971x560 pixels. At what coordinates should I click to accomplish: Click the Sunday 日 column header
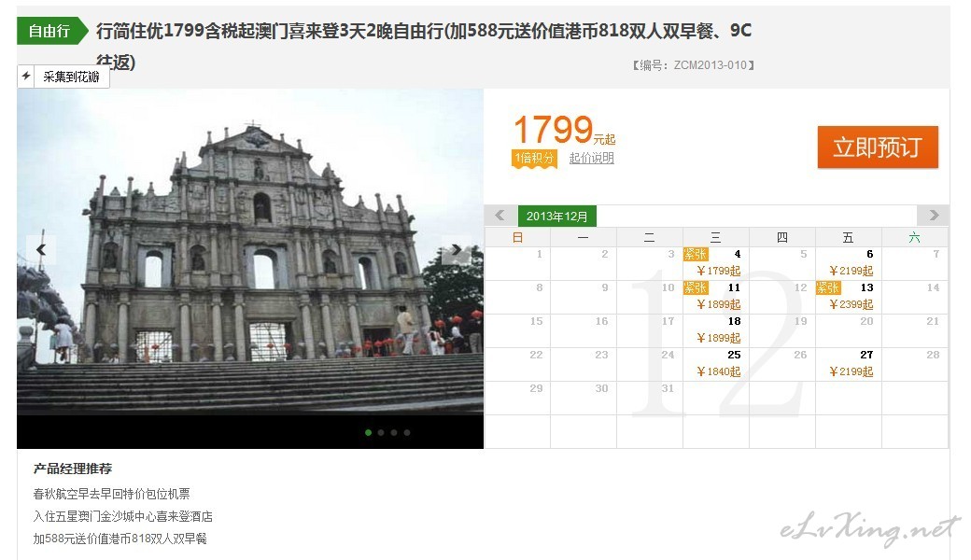coord(517,238)
